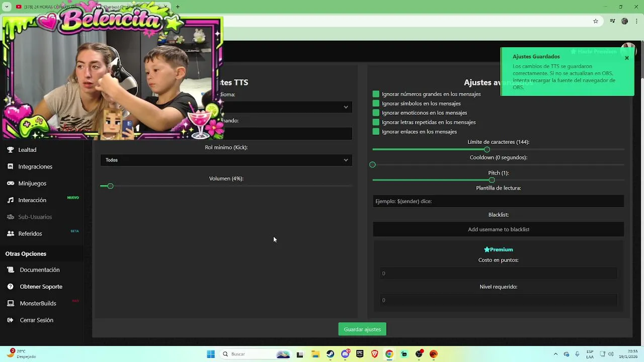Click the taskbar Buscar search box
The height and width of the screenshot is (362, 644).
(x=257, y=354)
